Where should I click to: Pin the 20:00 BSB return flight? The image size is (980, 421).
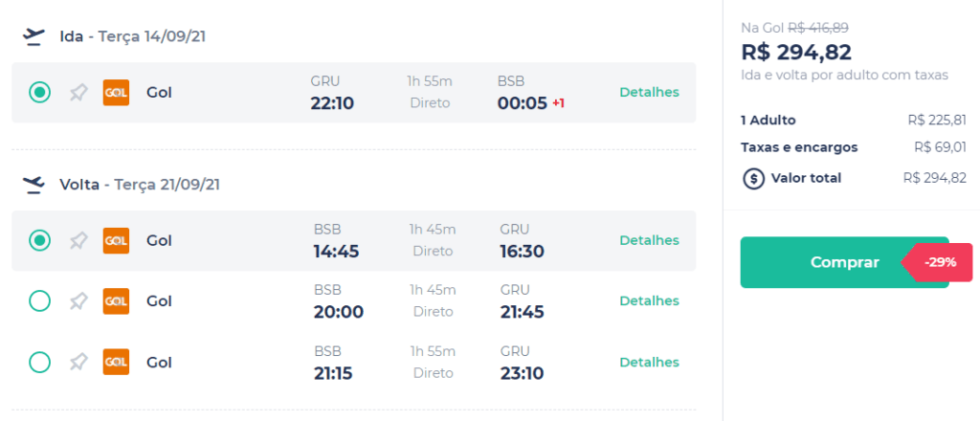[78, 301]
